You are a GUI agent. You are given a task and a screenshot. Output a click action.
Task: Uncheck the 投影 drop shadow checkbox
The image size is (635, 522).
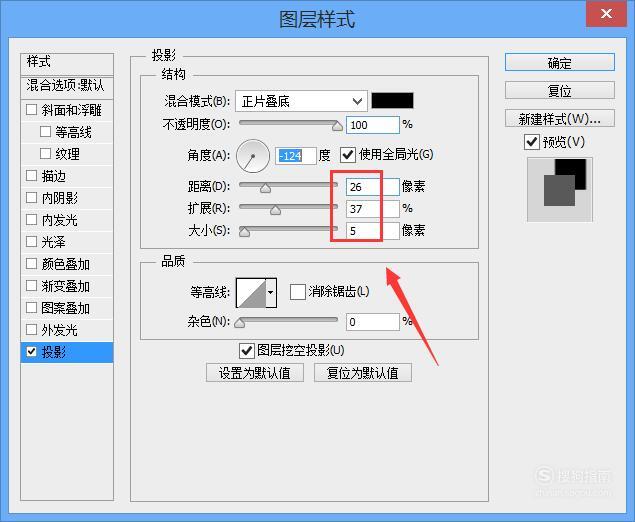[31, 352]
